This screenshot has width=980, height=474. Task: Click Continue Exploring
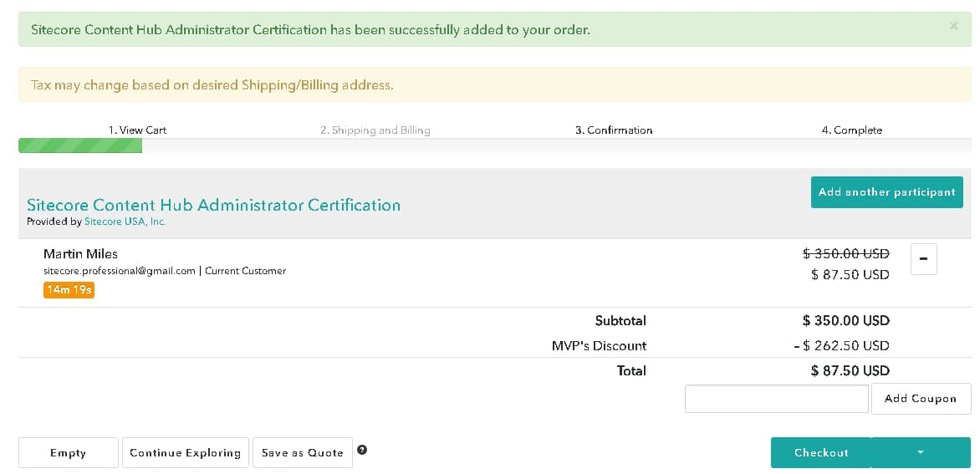pos(185,452)
